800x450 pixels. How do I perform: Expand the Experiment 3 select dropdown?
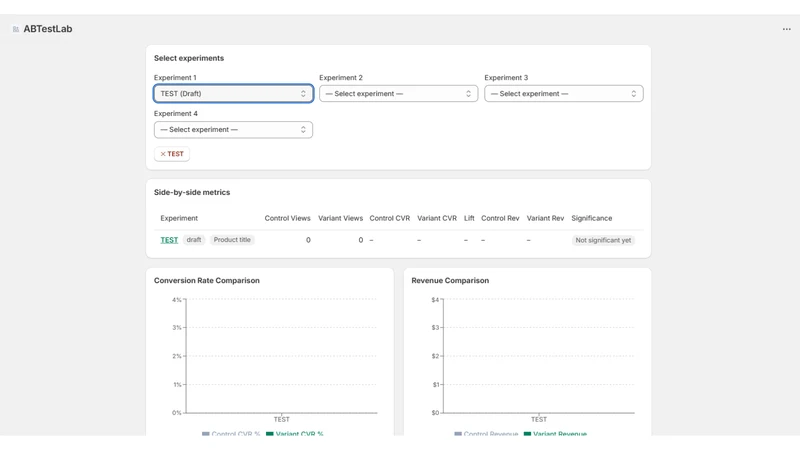tap(564, 93)
